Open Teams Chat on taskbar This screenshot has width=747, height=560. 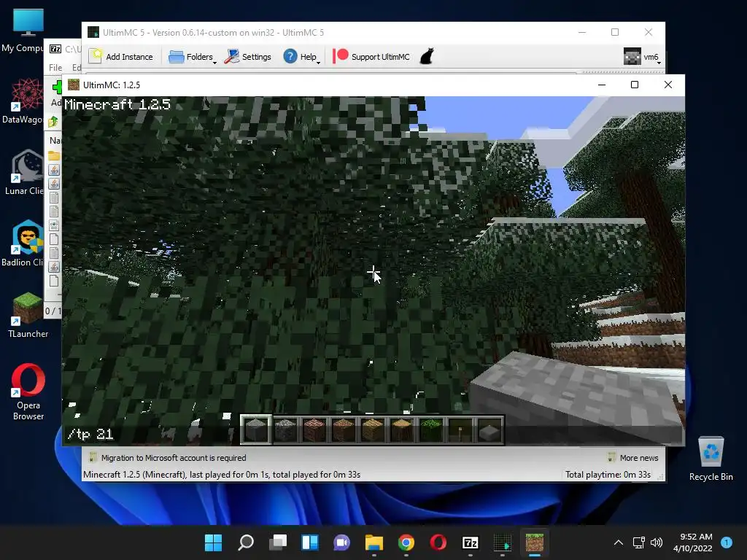(341, 542)
